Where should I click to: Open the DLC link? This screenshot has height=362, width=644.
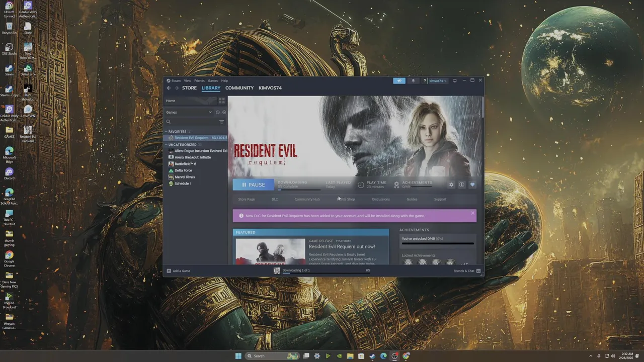click(x=275, y=199)
